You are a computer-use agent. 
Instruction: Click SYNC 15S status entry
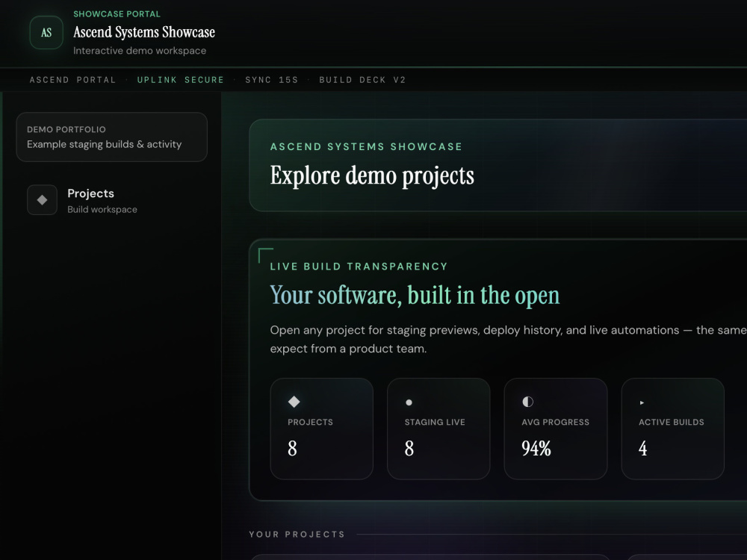272,80
